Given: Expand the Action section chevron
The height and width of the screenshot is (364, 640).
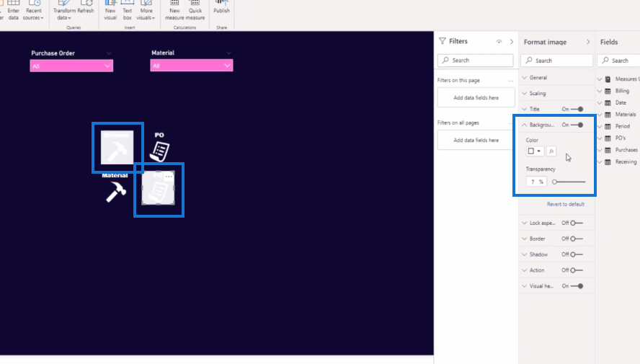Looking at the screenshot, I should pos(525,270).
